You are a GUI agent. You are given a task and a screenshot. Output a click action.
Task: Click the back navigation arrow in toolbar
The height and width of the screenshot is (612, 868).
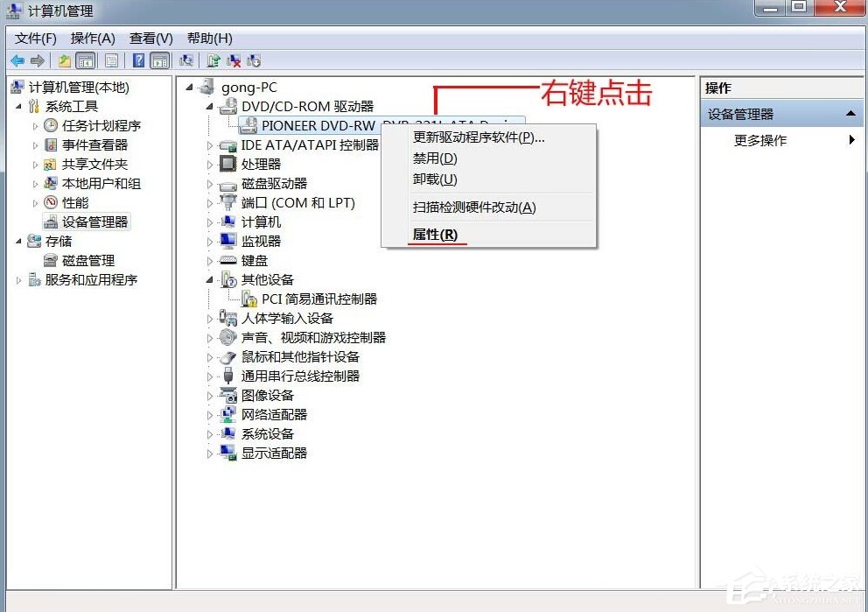17,60
